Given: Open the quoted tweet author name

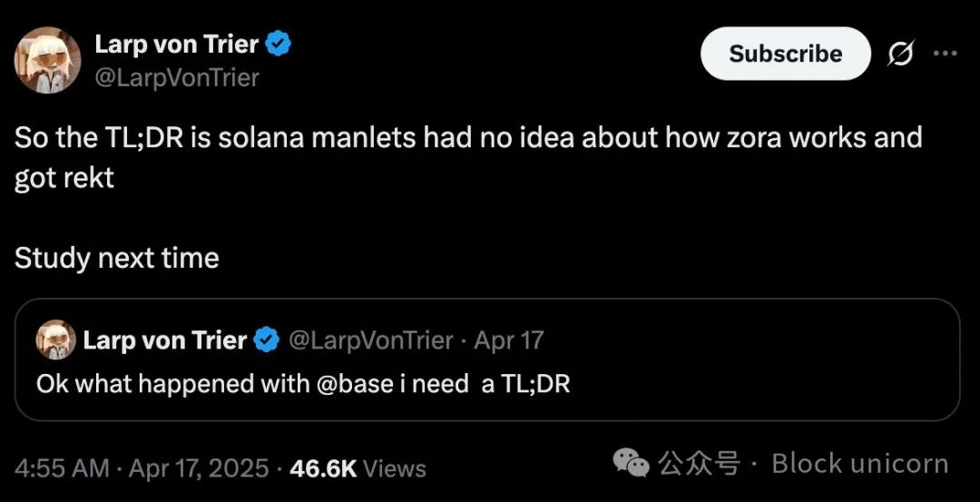Looking at the screenshot, I should pos(165,340).
